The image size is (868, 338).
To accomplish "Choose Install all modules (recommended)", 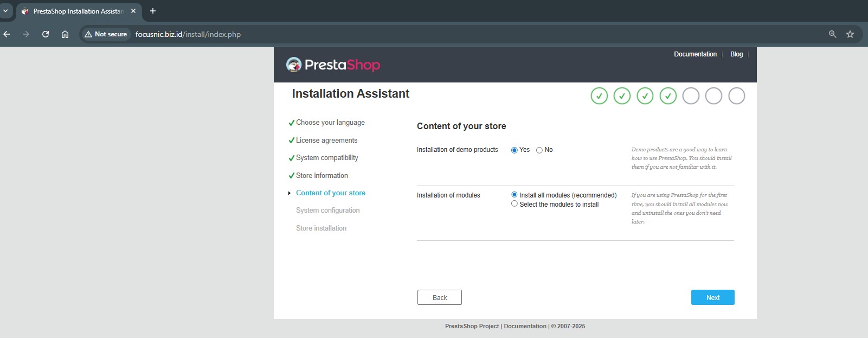I will 515,195.
